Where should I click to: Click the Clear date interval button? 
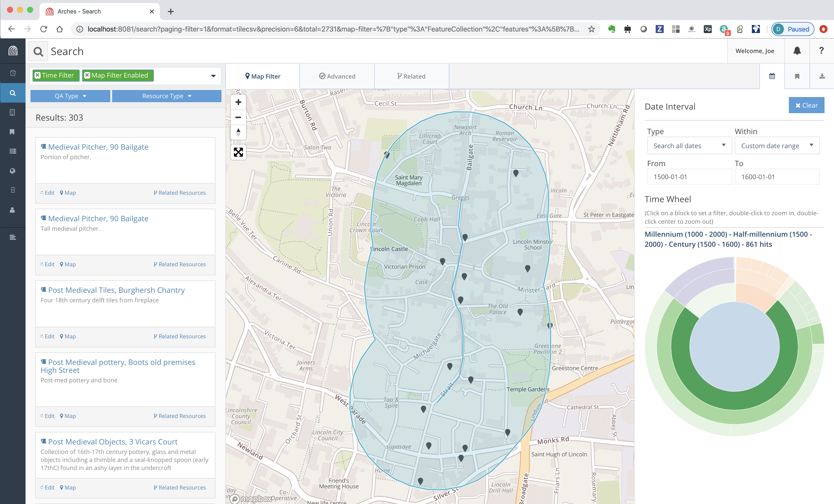806,105
